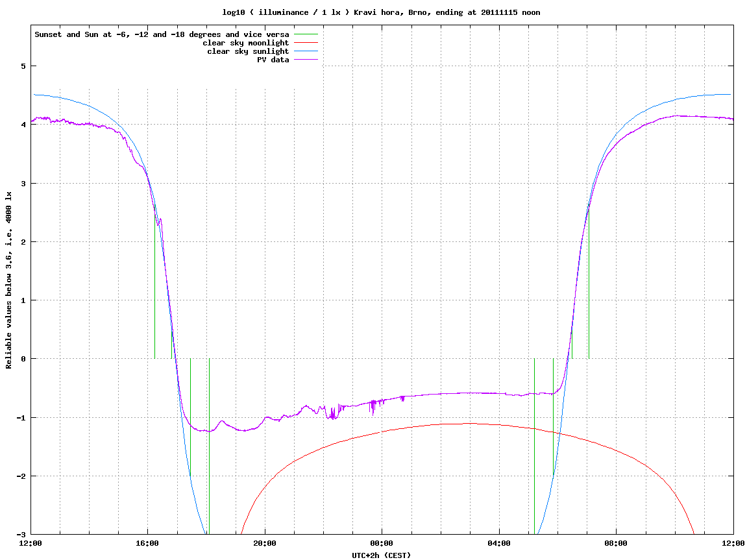Click the blue sunlight legend line sample
The height and width of the screenshot is (560, 747).
(x=306, y=51)
